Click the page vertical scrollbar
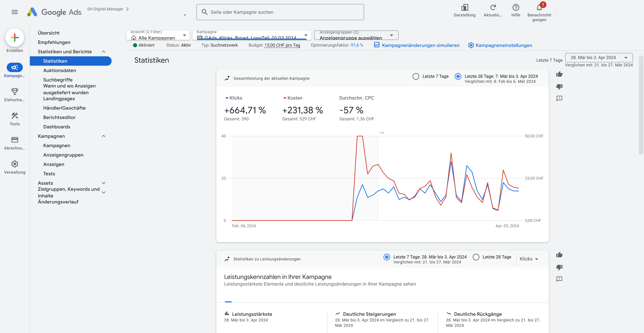This screenshot has width=644, height=333. (641, 105)
